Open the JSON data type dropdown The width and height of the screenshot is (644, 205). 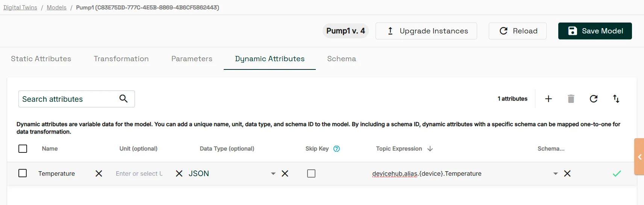(x=273, y=173)
